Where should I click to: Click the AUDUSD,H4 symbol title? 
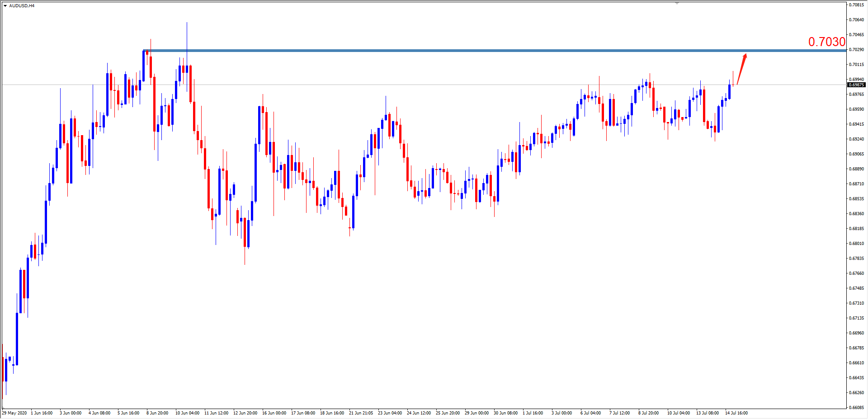click(22, 6)
